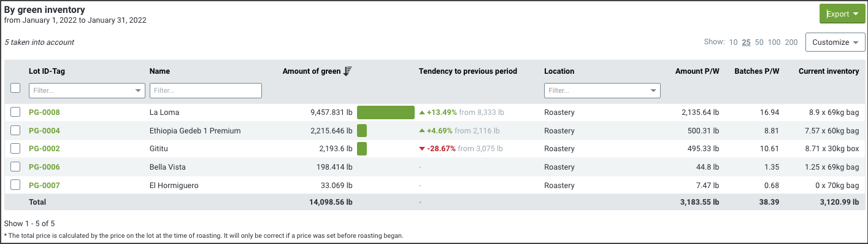Viewport: 868px width, 244px height.
Task: Click the green up-arrow trend for La Loma
Action: click(x=421, y=112)
